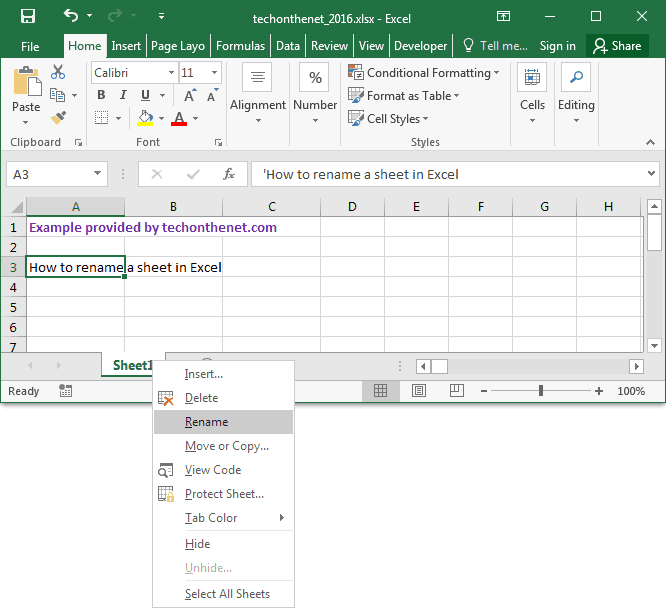Click the Cut scissors icon
Viewport: 666px width, 608px height.
click(58, 72)
